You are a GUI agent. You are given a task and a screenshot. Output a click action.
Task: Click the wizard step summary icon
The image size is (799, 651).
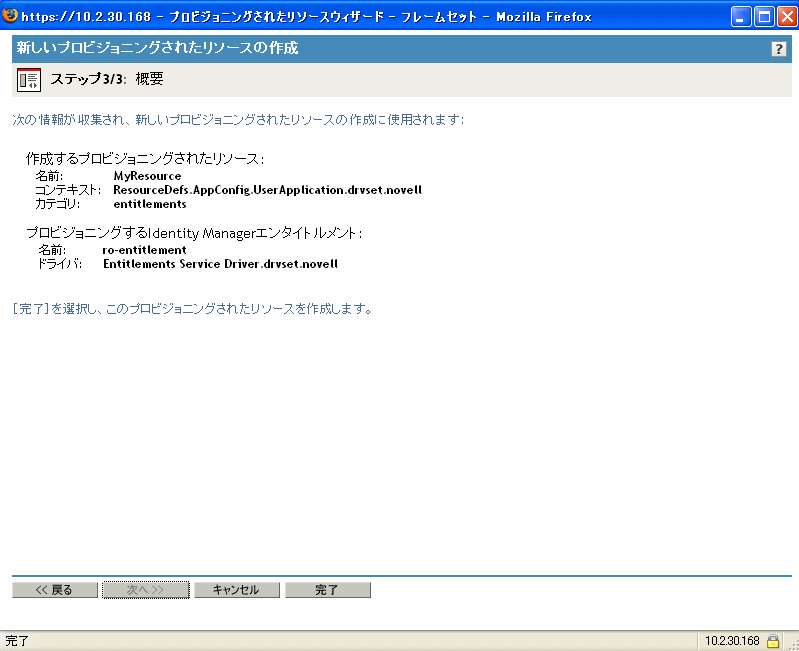click(x=29, y=80)
